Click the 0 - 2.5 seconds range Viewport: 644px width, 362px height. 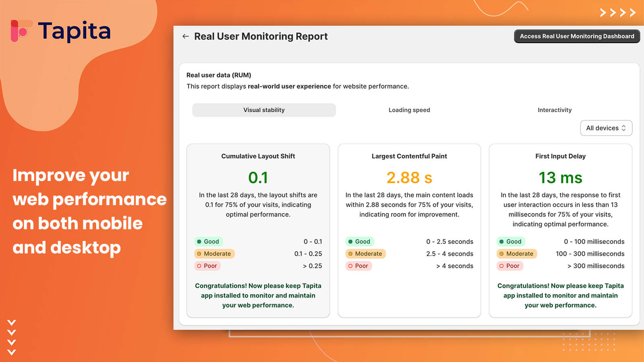(450, 241)
